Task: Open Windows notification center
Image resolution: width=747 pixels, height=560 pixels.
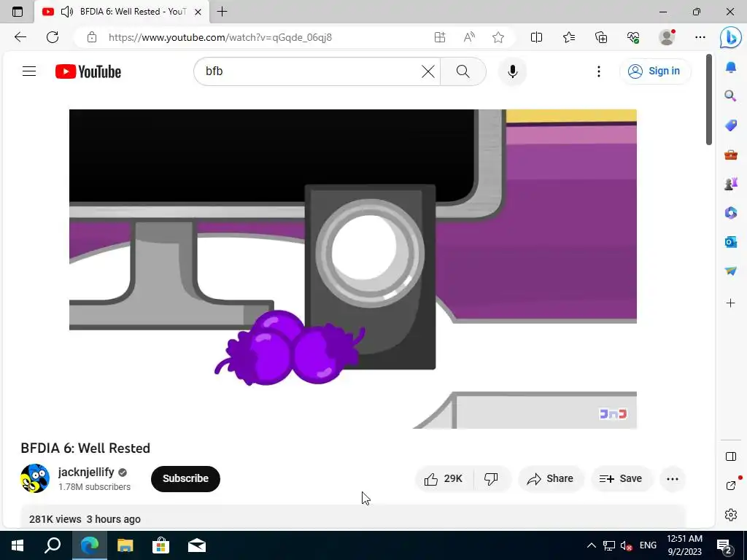Action: click(724, 545)
